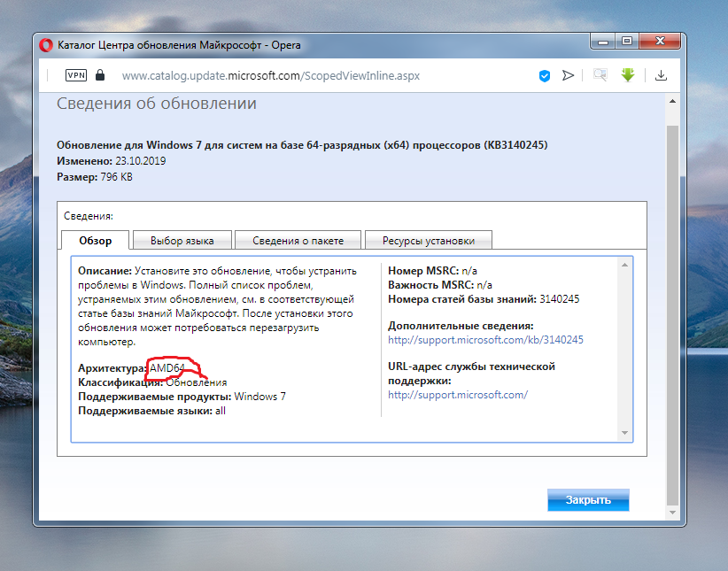This screenshot has width=728, height=571.
Task: Click the update title containing KB3140245
Action: coord(302,145)
